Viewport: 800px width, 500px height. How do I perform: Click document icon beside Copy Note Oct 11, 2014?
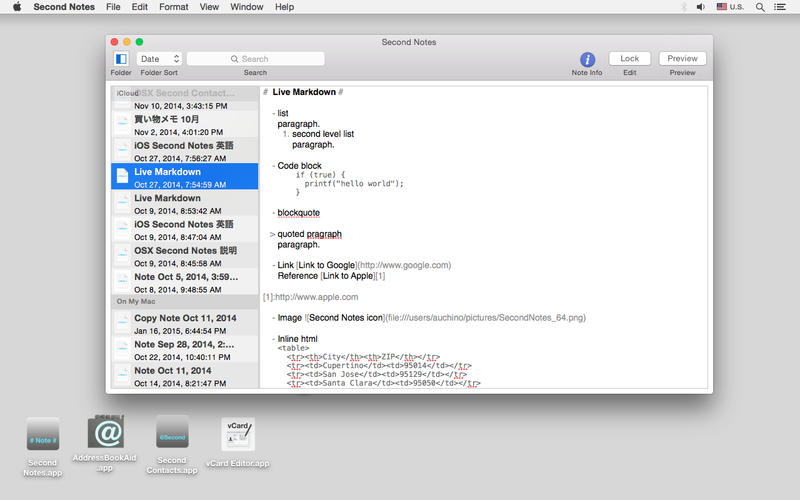[x=122, y=322]
